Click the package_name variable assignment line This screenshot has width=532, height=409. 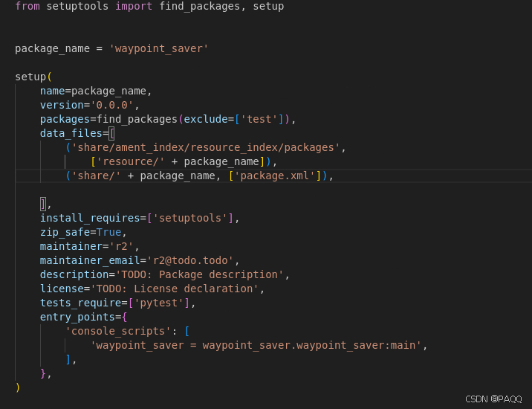click(111, 48)
